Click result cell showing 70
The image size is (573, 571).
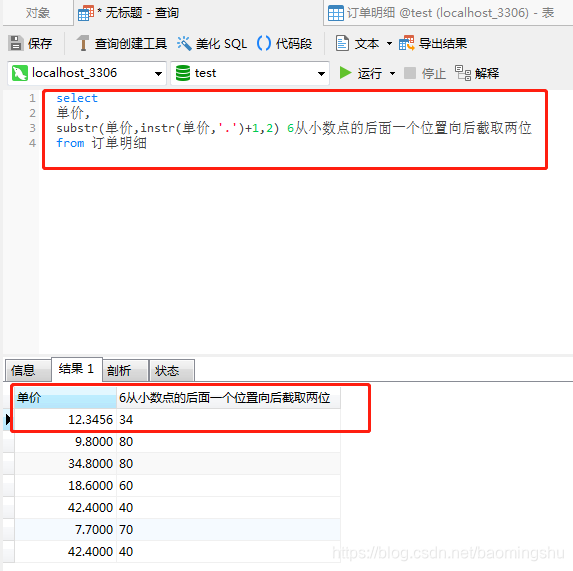tap(228, 529)
